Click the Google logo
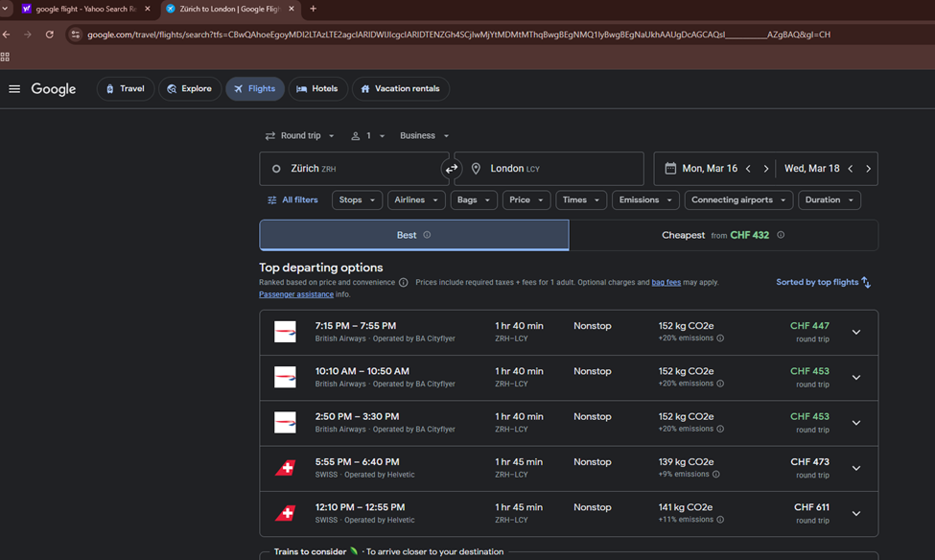935x560 pixels. point(54,89)
